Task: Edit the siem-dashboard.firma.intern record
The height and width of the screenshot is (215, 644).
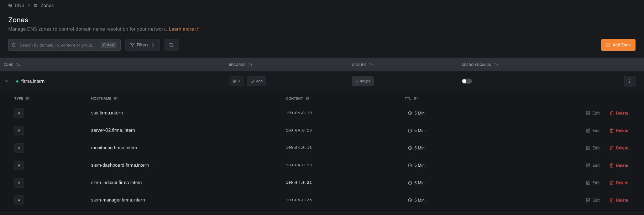Action: tap(593, 166)
